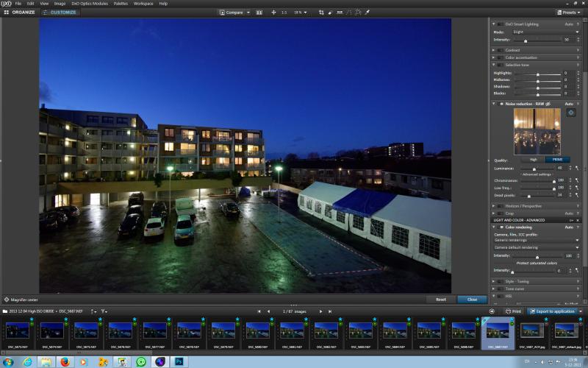Open the image filter icon in browser bar
588x368 pixels.
coord(104,311)
